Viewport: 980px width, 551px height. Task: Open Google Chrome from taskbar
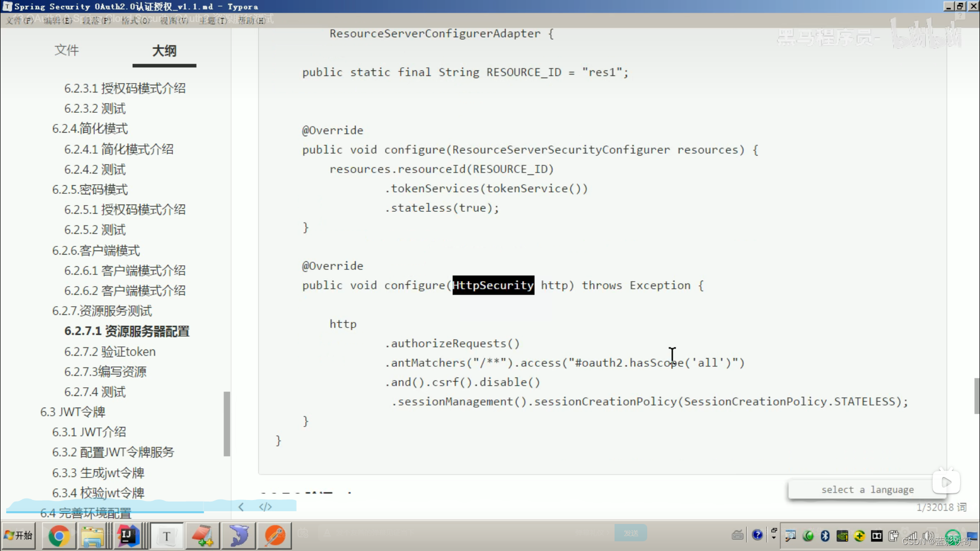[x=59, y=536]
